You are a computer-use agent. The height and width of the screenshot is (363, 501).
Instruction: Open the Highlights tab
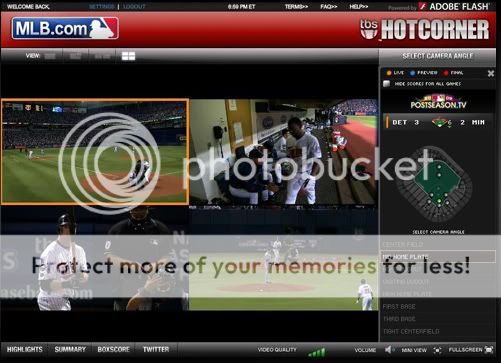(25, 349)
